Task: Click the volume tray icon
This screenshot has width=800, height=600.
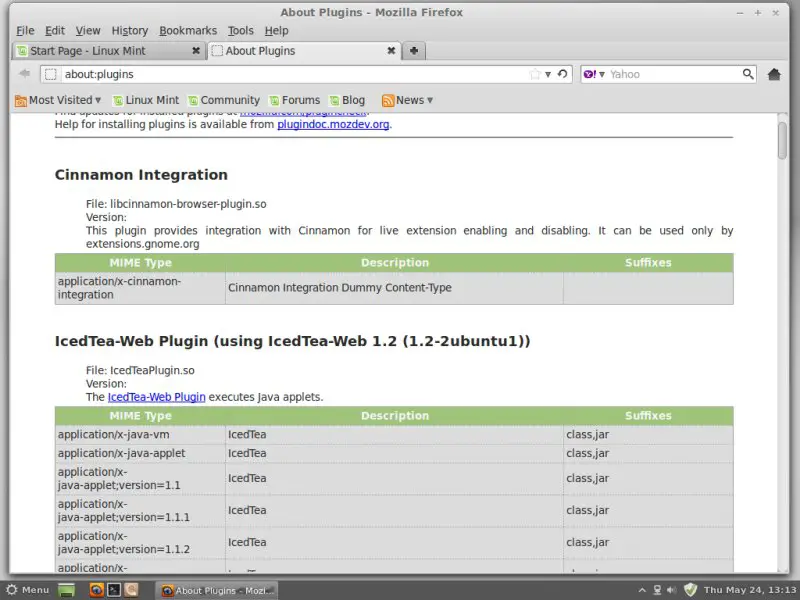Action: (672, 590)
